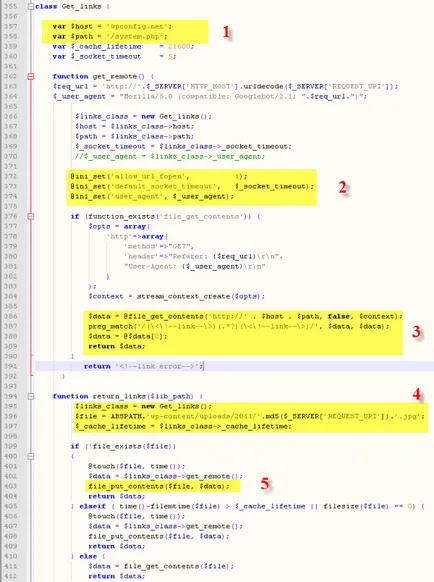Click line number 391 in the gutter
Viewport: 434px width, 582px height.
click(11, 366)
